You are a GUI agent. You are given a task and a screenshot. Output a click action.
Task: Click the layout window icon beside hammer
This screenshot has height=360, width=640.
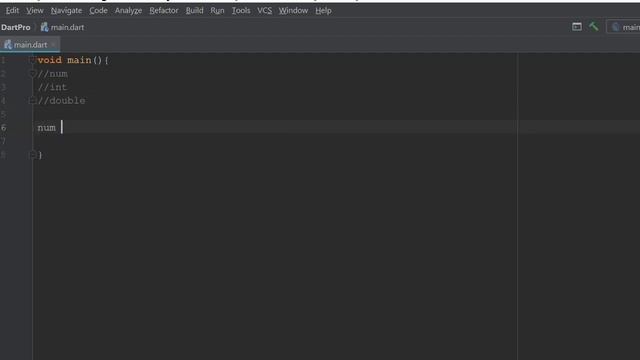[x=577, y=27]
